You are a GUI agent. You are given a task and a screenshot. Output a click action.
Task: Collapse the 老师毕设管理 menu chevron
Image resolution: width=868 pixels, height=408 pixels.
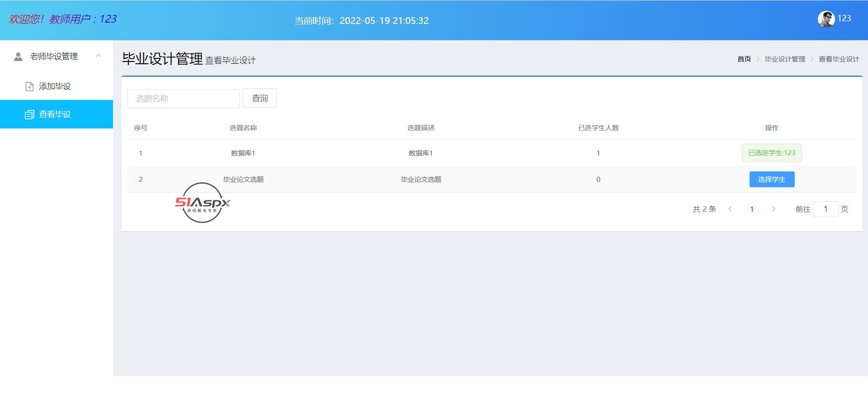(98, 56)
